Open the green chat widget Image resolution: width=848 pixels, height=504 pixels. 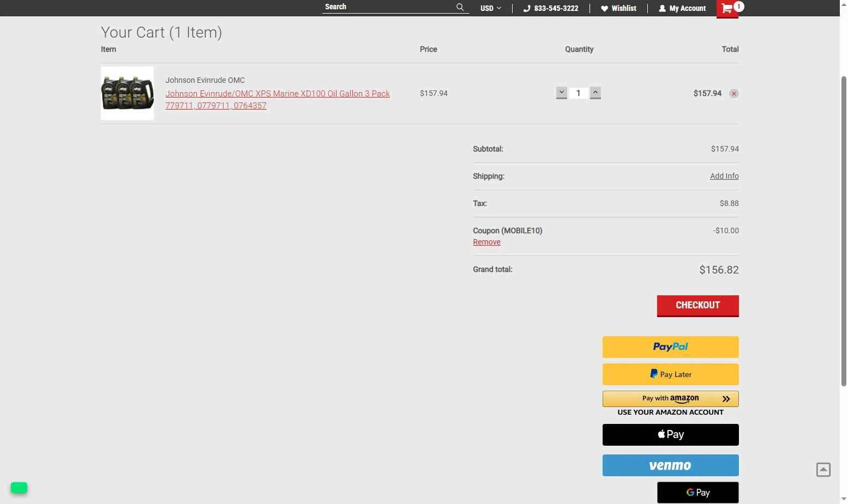coord(19,488)
